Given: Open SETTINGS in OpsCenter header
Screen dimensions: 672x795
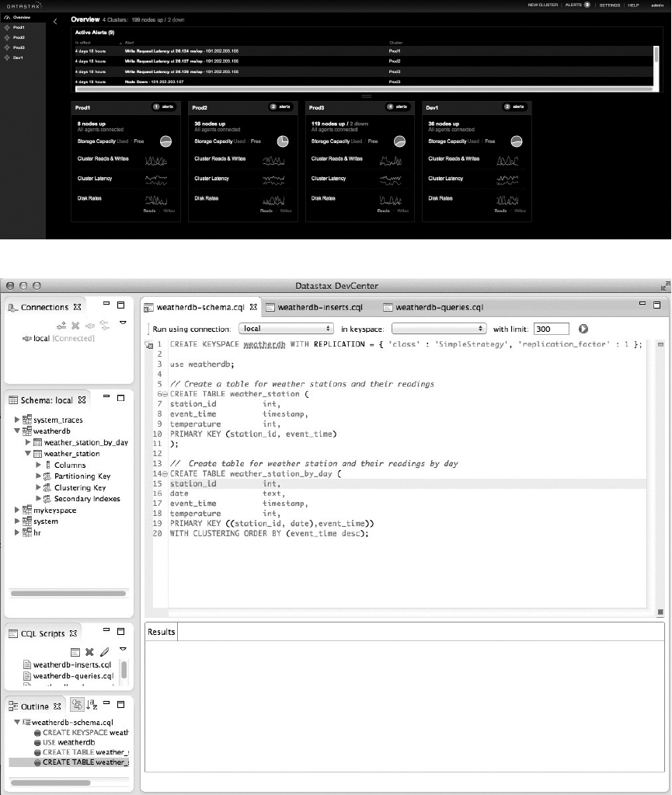Looking at the screenshot, I should pyautogui.click(x=610, y=5).
